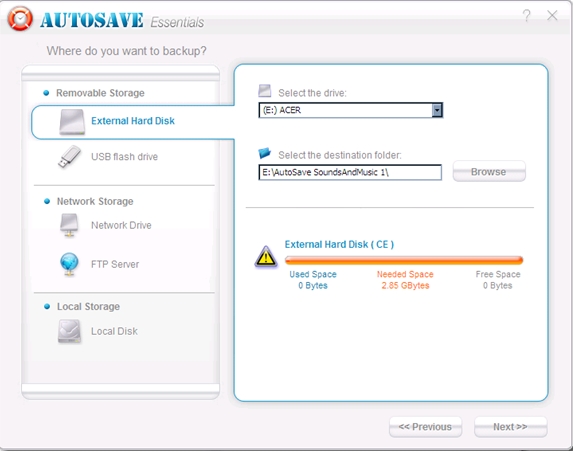Click the drive icon beside Select the drive
The width and height of the screenshot is (574, 452).
click(265, 91)
